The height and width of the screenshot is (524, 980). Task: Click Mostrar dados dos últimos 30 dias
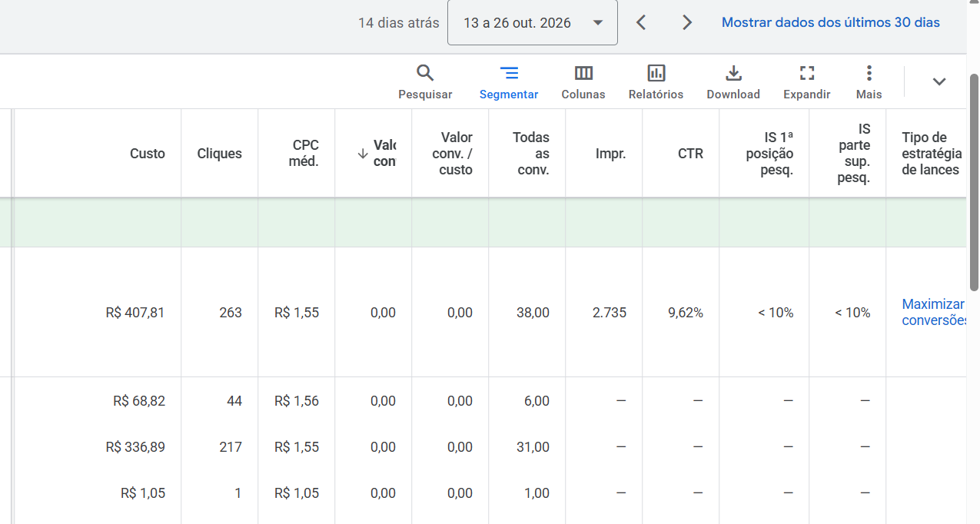pyautogui.click(x=831, y=23)
